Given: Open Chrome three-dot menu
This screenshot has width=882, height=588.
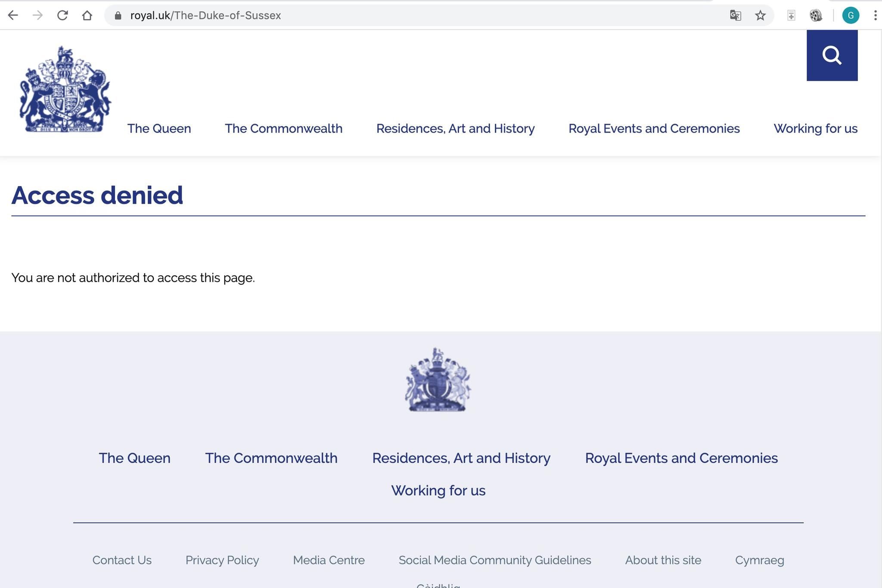Looking at the screenshot, I should (875, 16).
